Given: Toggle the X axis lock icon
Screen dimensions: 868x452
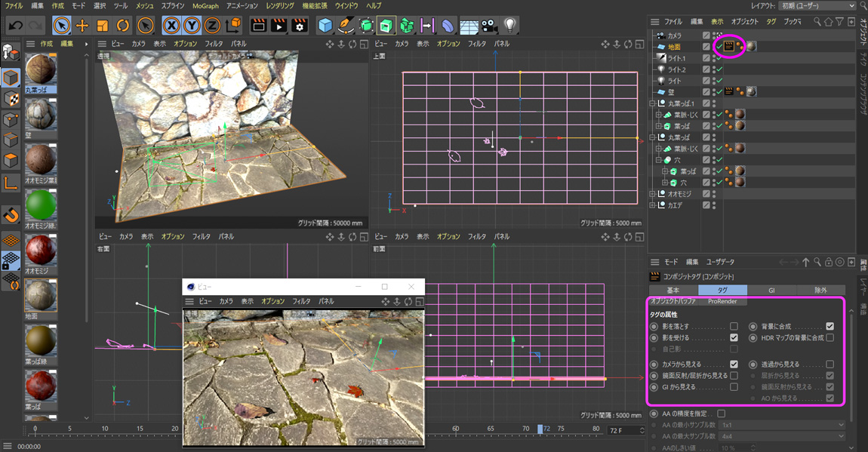Looking at the screenshot, I should click(172, 26).
